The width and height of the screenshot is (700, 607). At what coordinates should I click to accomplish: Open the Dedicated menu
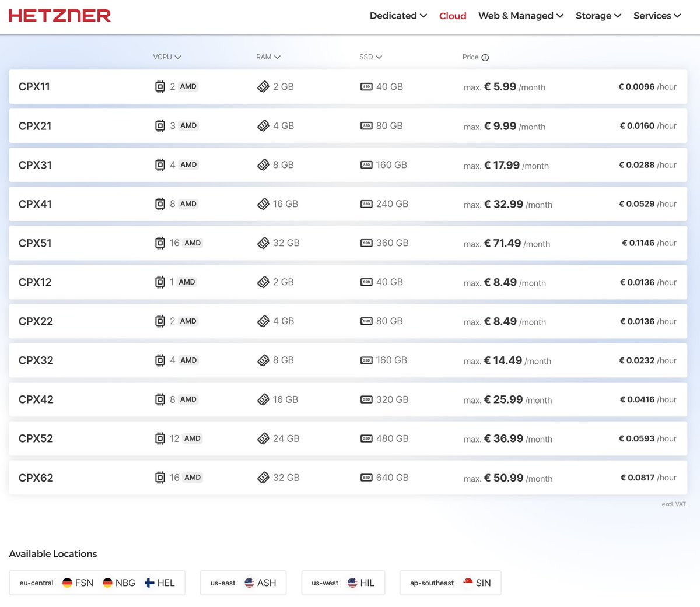pyautogui.click(x=398, y=16)
